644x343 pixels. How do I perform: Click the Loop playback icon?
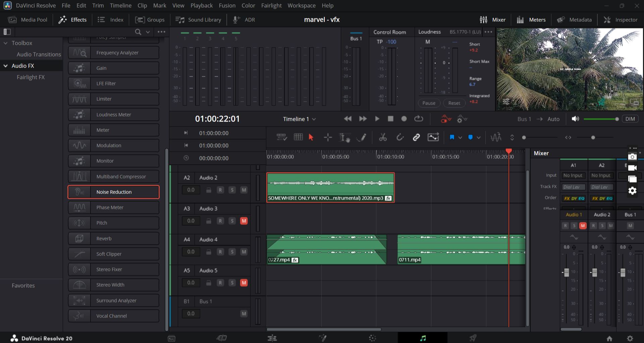click(x=419, y=119)
